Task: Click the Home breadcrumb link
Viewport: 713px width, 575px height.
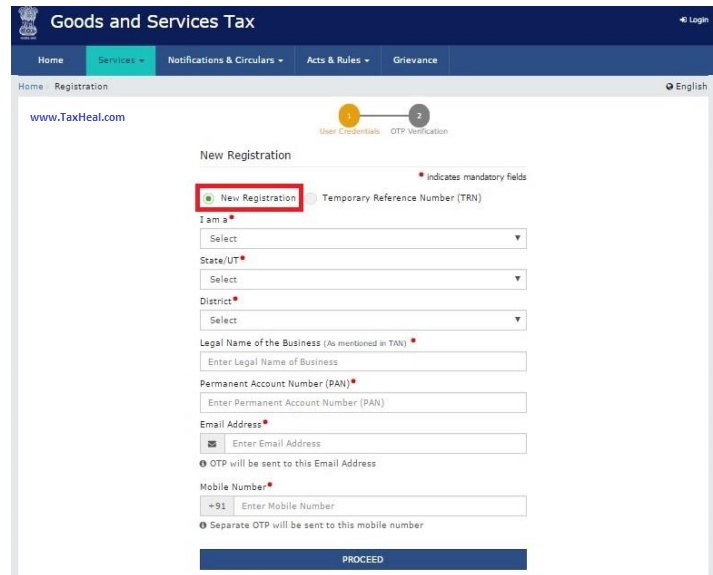Action: (x=31, y=87)
